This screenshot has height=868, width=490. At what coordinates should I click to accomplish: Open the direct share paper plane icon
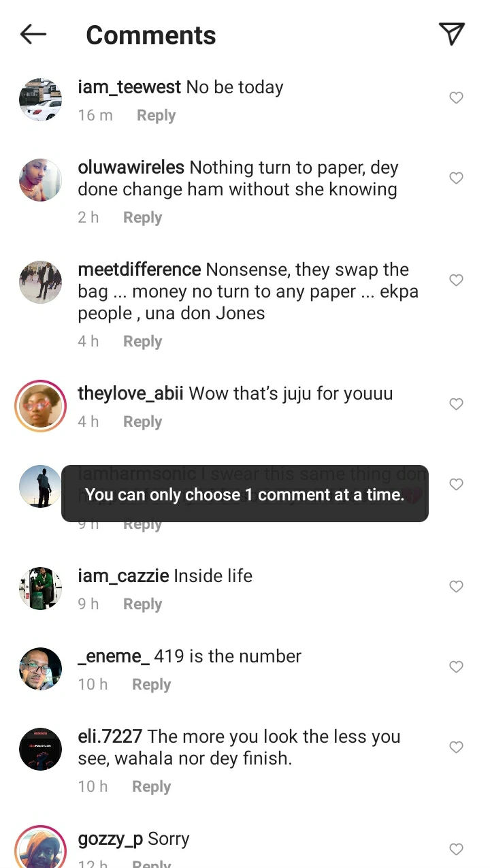[452, 34]
